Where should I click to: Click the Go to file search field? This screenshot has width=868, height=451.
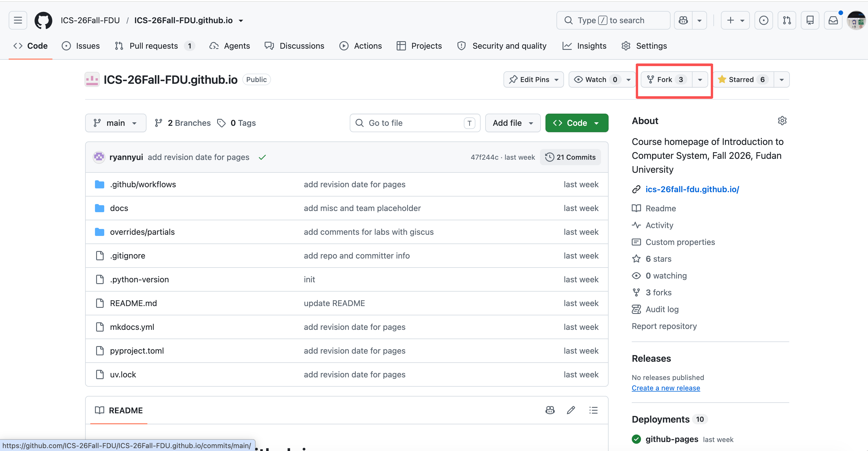click(415, 123)
